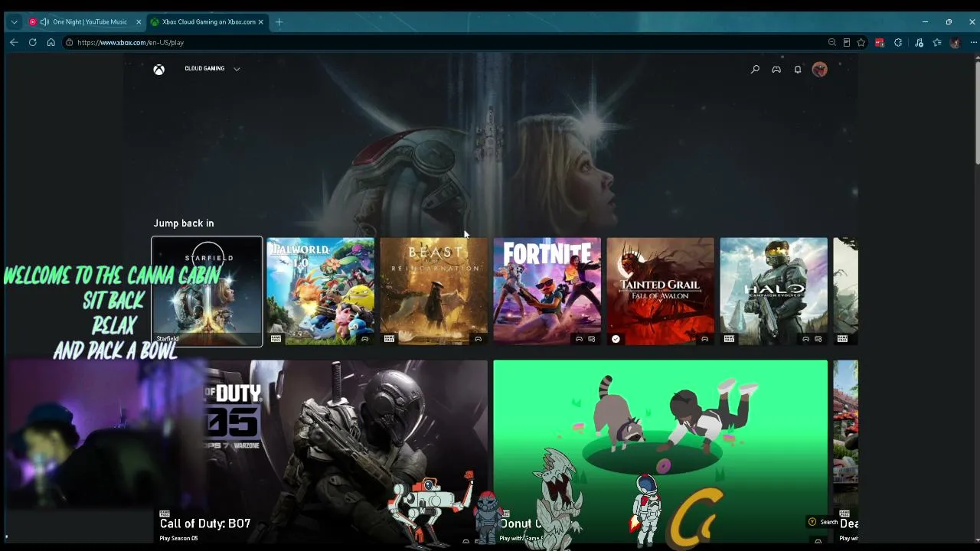Go back to the previous page
Image resolution: width=980 pixels, height=551 pixels.
[x=14, y=43]
